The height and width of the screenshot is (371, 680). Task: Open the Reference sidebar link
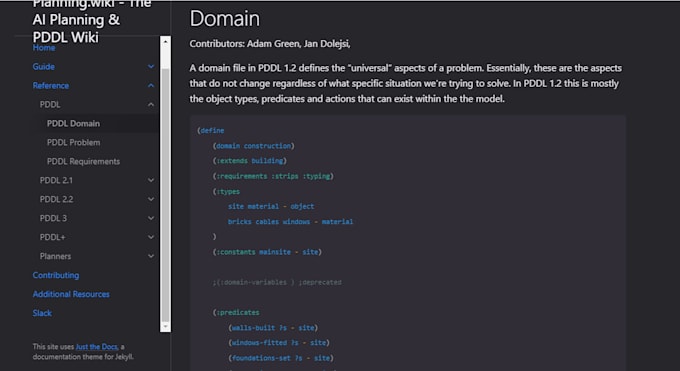(x=50, y=86)
